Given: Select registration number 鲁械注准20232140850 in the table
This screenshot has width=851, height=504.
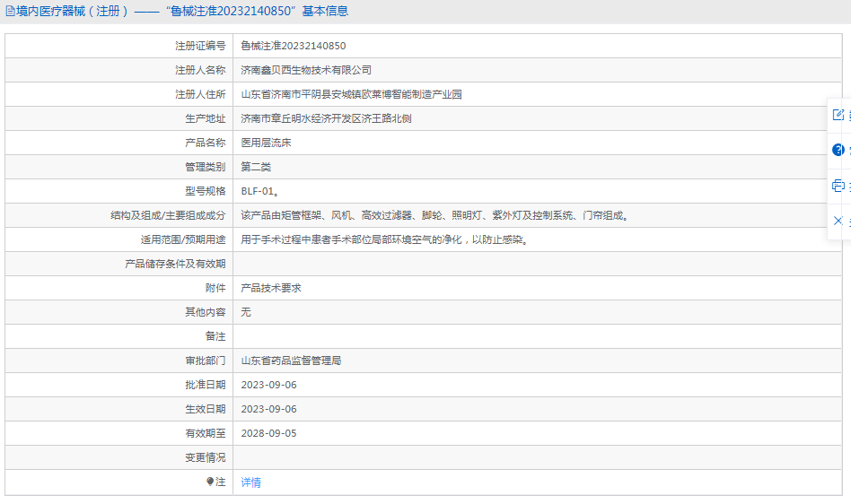Looking at the screenshot, I should 293,46.
